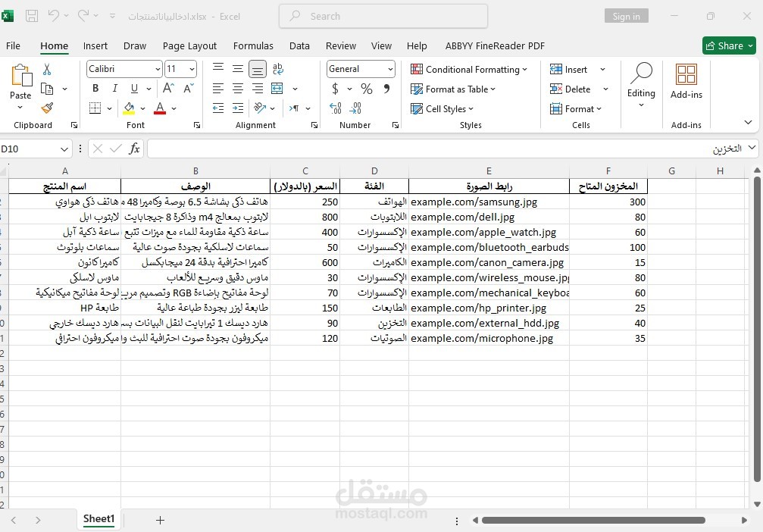Viewport: 763px width, 532px height.
Task: Toggle Bold formatting
Action: (95, 88)
